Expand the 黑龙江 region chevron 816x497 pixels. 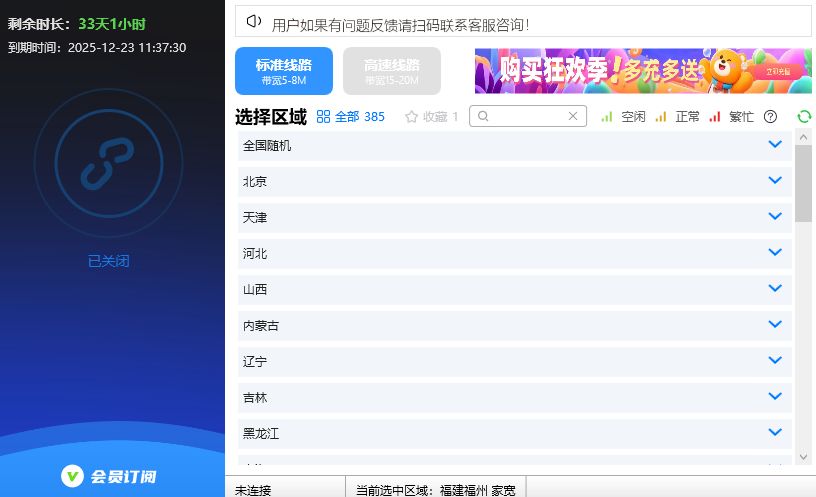774,433
